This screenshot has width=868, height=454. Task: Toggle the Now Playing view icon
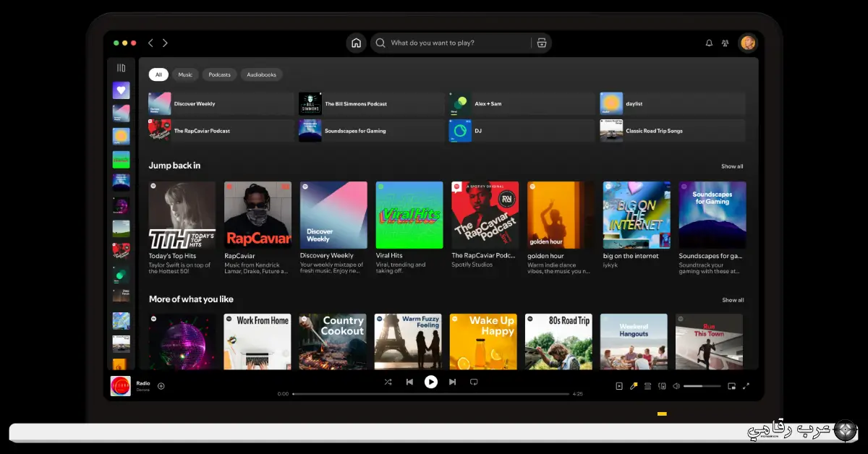click(619, 386)
